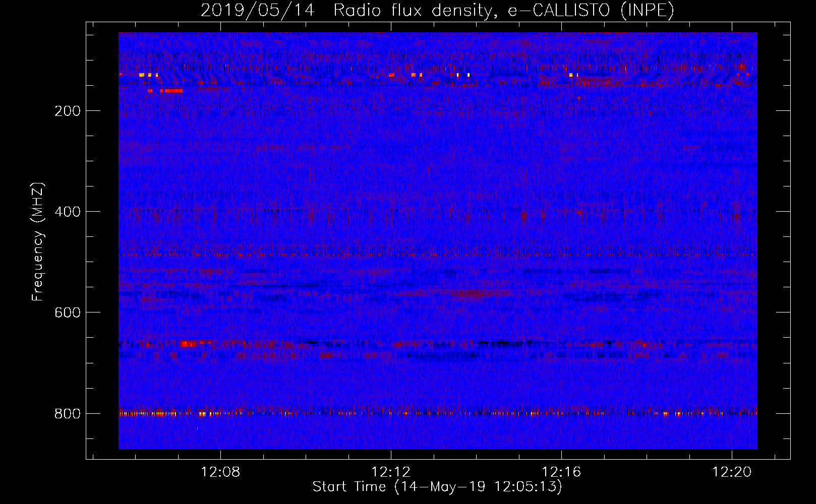Click the 12:12 time tick label

(x=391, y=472)
